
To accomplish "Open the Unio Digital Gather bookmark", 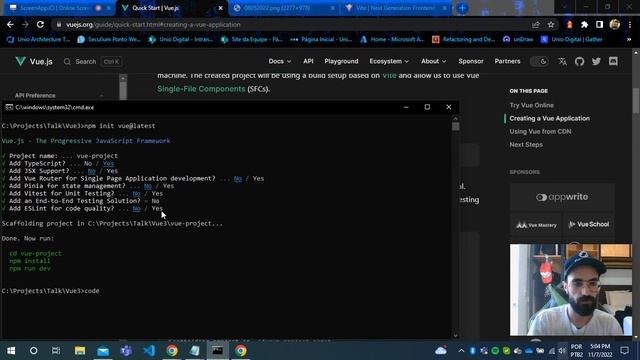I will click(572, 39).
